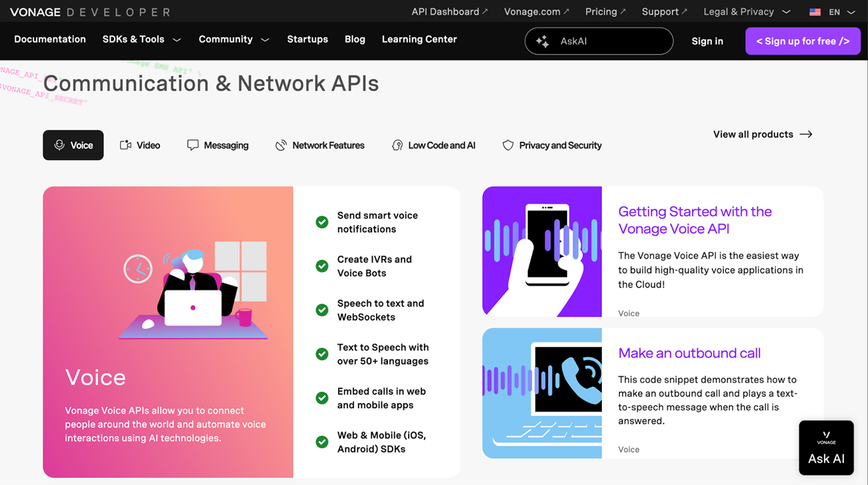
Task: Select the Voice product tab
Action: pyautogui.click(x=73, y=145)
